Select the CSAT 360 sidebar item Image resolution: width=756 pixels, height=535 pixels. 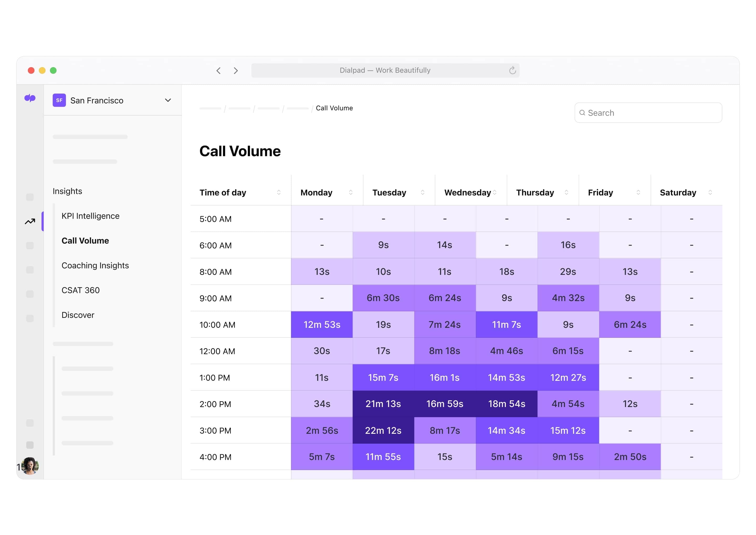tap(81, 290)
